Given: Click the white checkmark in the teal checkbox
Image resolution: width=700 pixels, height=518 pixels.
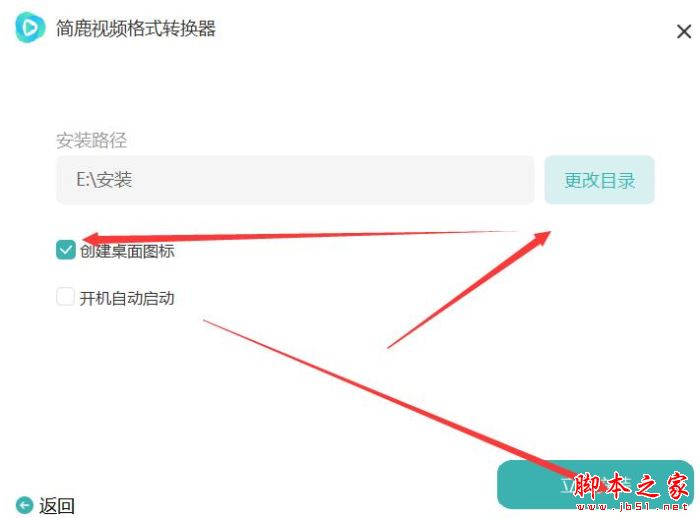Looking at the screenshot, I should 66,250.
